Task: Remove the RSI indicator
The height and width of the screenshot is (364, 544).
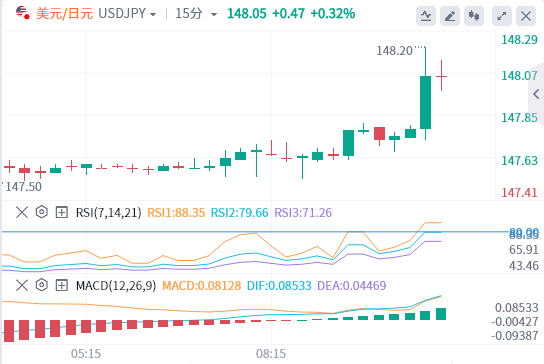Action: click(x=22, y=212)
